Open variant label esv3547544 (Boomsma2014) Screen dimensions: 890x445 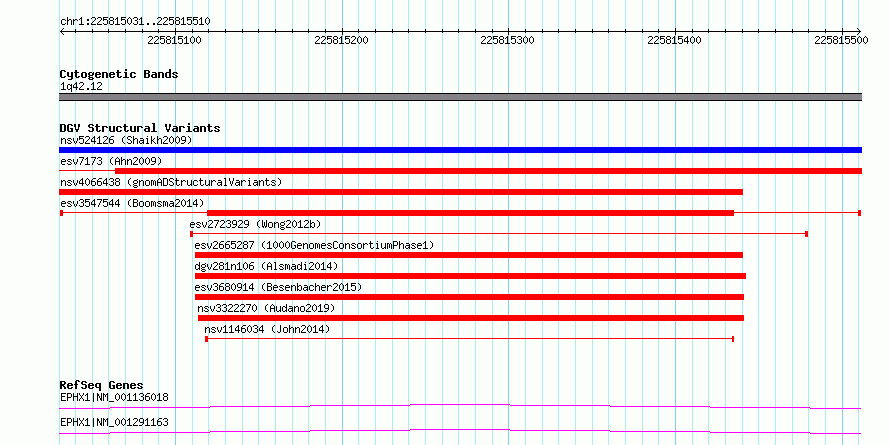[x=132, y=203]
